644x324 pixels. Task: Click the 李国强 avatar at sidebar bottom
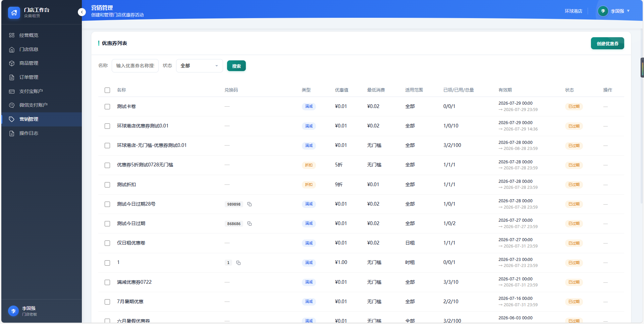tap(13, 311)
